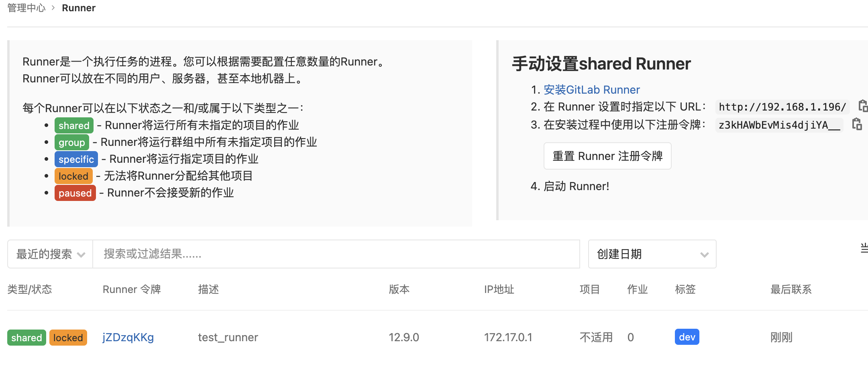Click the orange locked legend badge
This screenshot has width=868, height=385.
(x=73, y=176)
